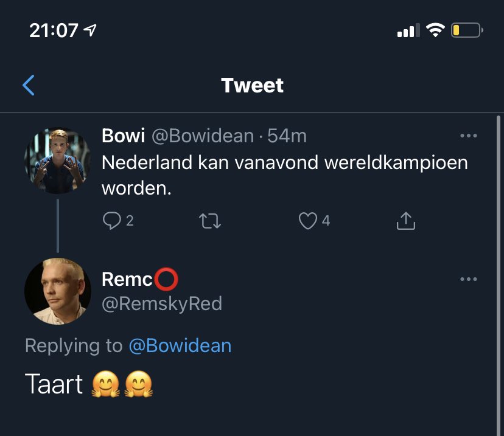Open more options for Bowi's tweet
504x436 pixels.
(x=468, y=136)
